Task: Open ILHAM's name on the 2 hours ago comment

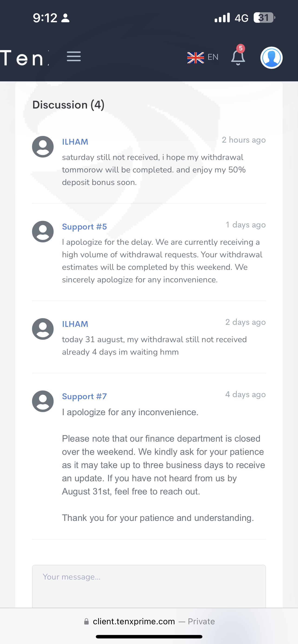Action: coord(75,142)
